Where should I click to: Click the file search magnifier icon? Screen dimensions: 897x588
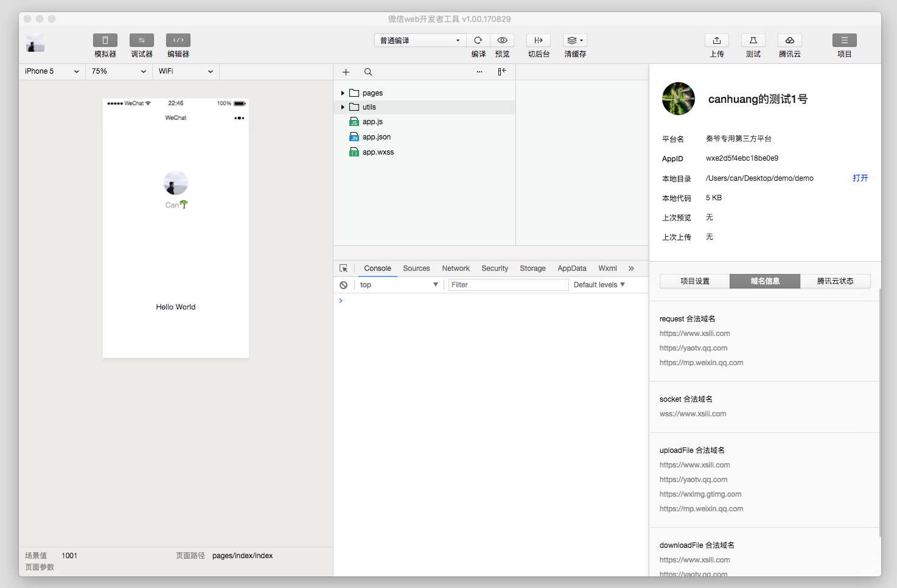click(x=368, y=72)
